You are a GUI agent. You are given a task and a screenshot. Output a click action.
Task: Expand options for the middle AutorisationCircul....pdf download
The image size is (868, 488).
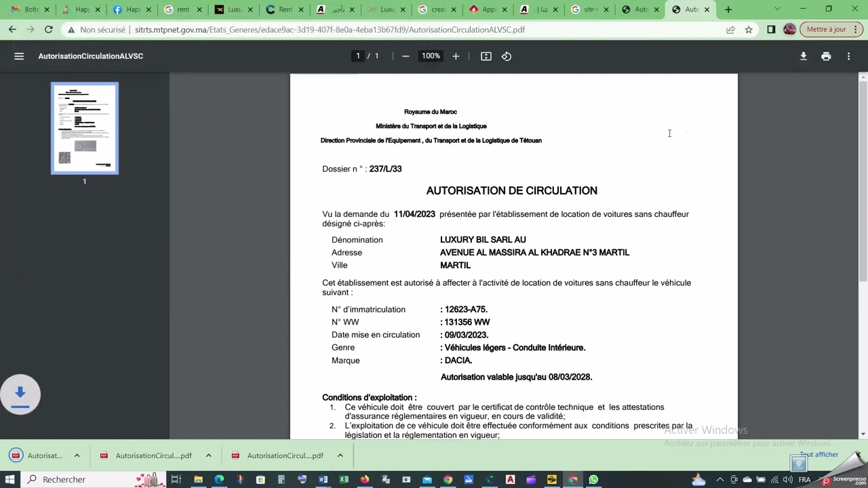[208, 455]
